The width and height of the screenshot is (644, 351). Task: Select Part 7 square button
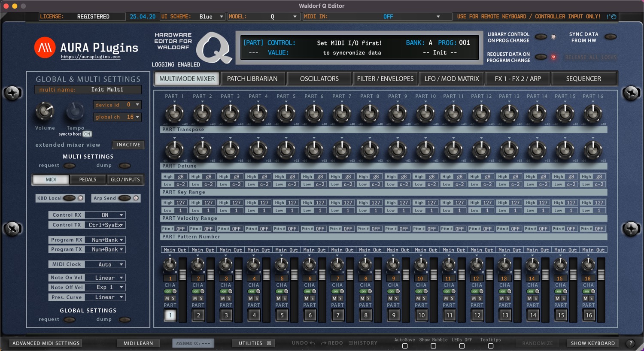(338, 315)
